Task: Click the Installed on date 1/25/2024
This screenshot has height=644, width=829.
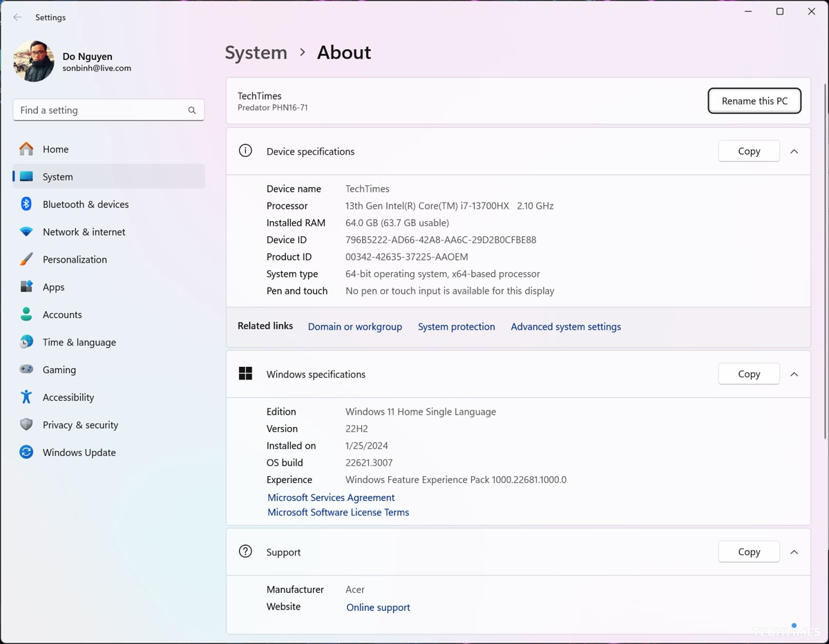Action: coord(367,446)
